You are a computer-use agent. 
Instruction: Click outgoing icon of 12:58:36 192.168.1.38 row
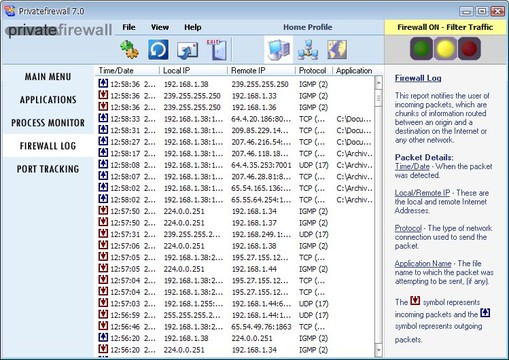[x=103, y=83]
